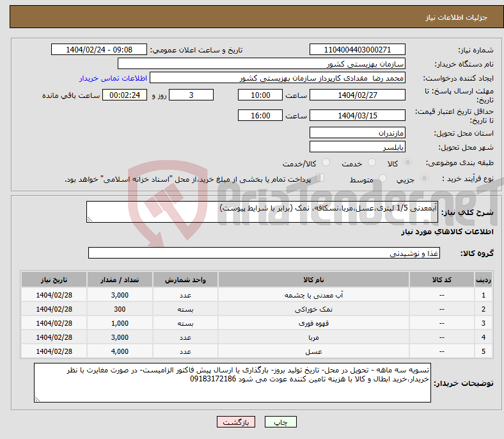Select the جزیی purchase type radio
Screen dimensions: 504x439
[424, 178]
